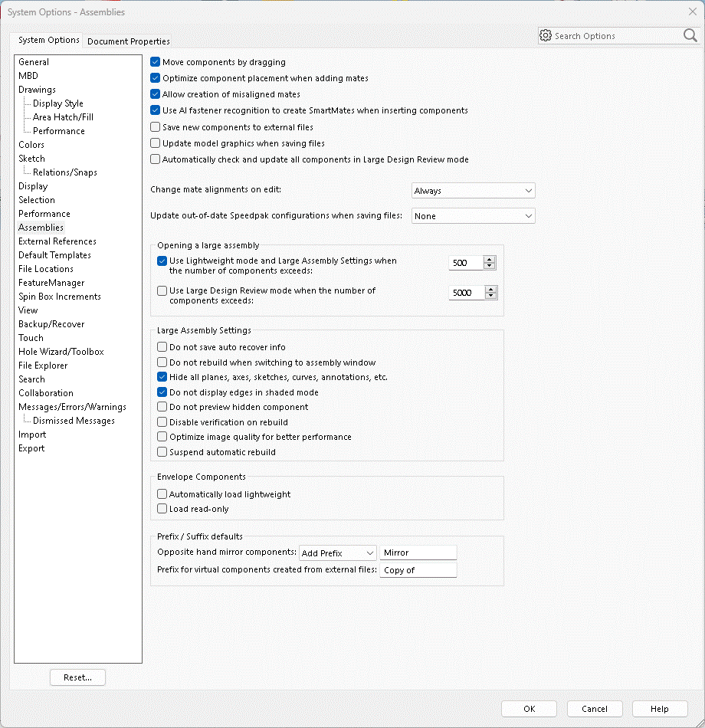Open the Speedpak update dropdown set to None
The width and height of the screenshot is (705, 728).
pyautogui.click(x=474, y=216)
